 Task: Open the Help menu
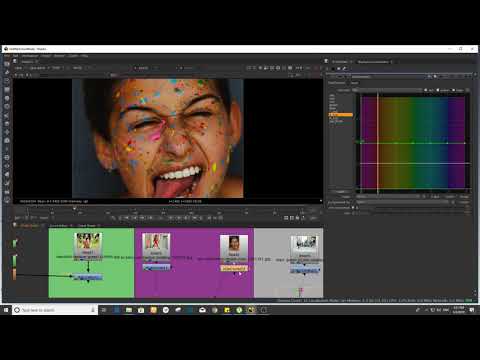[x=85, y=56]
